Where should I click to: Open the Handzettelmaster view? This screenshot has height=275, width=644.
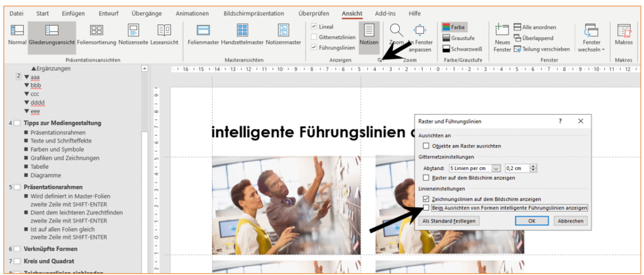click(x=242, y=35)
